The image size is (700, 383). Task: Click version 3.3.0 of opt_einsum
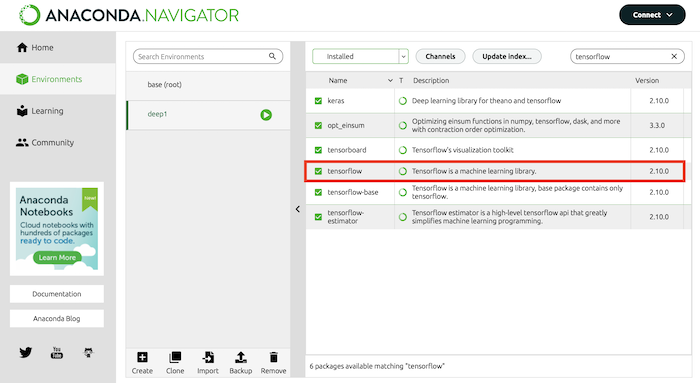[657, 125]
